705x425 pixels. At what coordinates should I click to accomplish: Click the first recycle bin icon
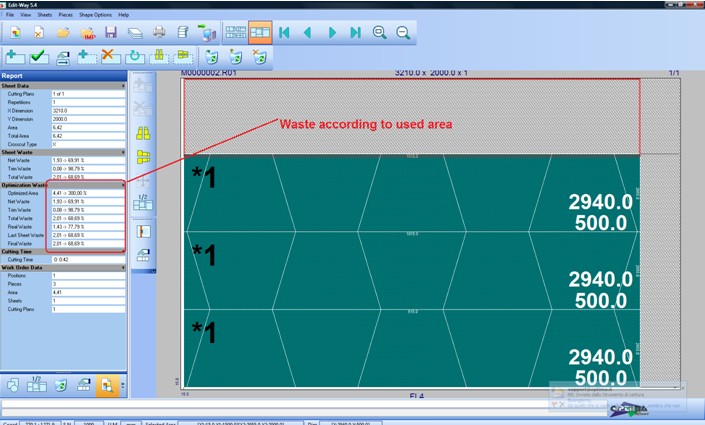click(212, 57)
